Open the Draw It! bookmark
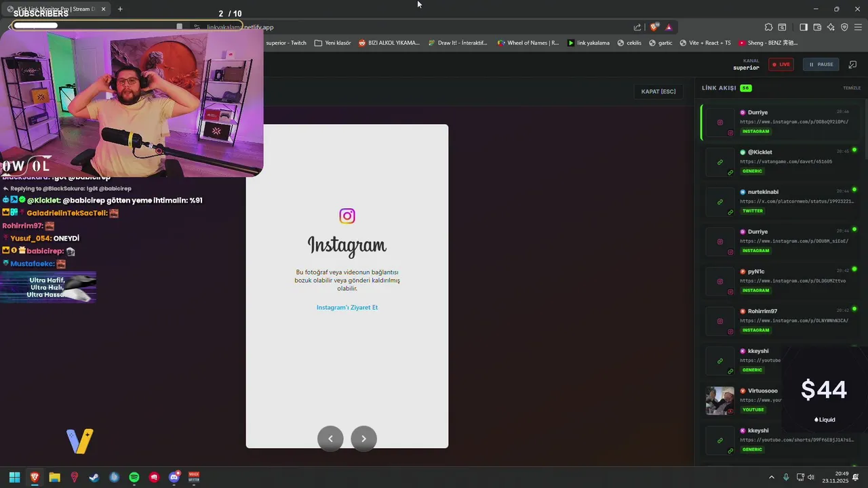868x488 pixels. [x=458, y=43]
